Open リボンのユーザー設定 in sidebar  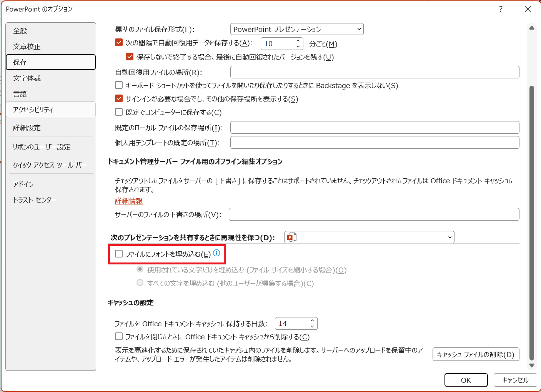[x=51, y=147]
